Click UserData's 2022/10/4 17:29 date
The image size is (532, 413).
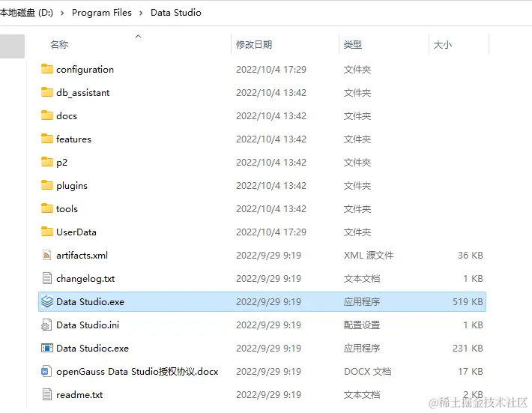tap(271, 232)
